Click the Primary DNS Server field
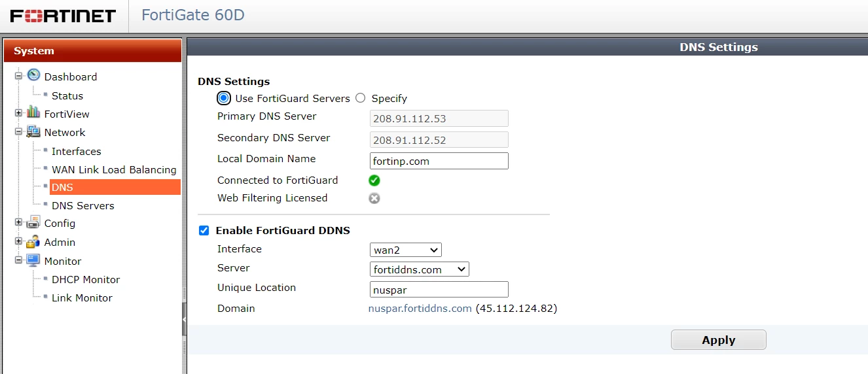Viewport: 868px width, 374px height. [439, 118]
